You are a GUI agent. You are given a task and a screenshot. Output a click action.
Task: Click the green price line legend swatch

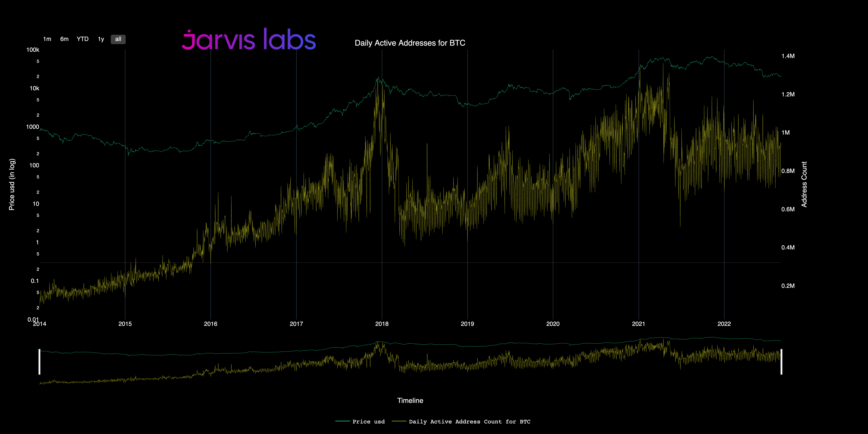pos(342,422)
